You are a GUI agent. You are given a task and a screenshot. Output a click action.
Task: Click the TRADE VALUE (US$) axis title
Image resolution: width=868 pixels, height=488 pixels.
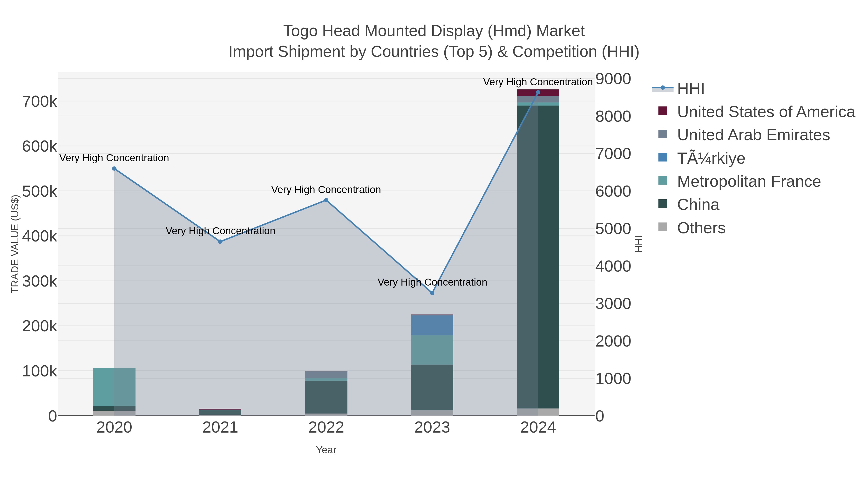pyautogui.click(x=15, y=244)
